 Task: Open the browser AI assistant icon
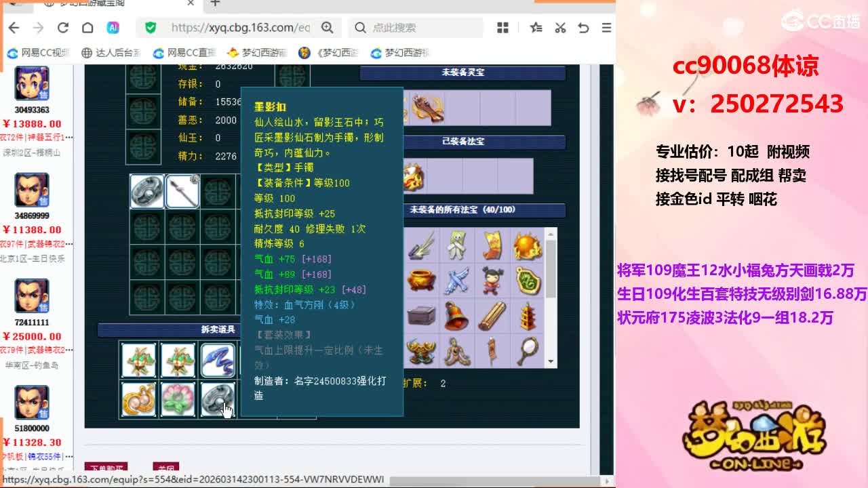point(113,28)
